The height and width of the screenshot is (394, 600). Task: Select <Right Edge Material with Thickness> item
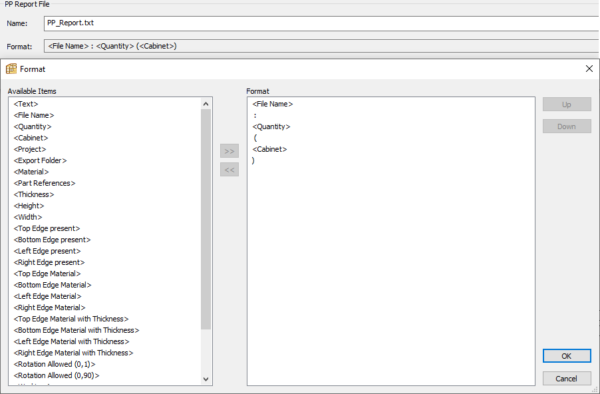73,353
